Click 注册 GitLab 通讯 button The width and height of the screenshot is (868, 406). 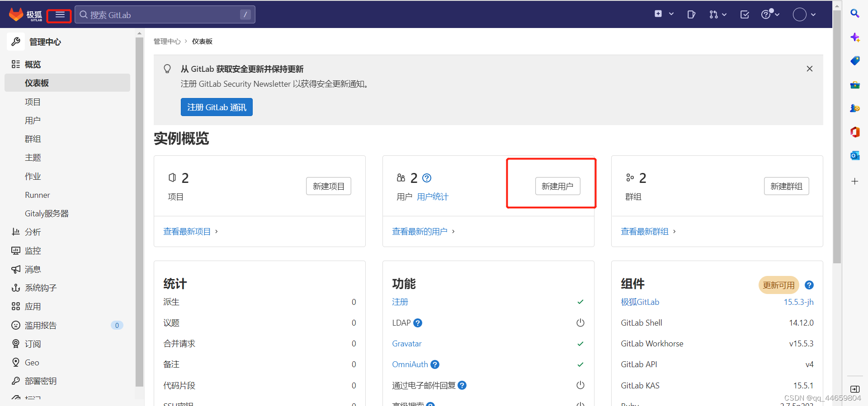click(x=217, y=107)
